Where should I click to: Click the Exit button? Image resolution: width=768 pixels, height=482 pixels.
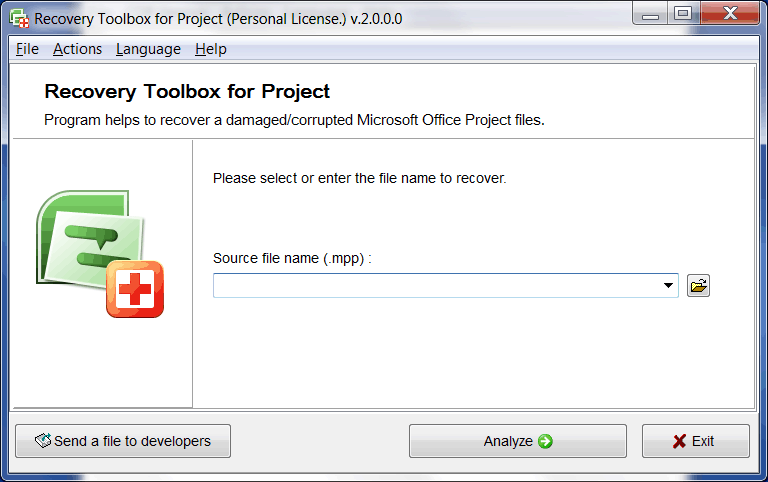pyautogui.click(x=696, y=441)
